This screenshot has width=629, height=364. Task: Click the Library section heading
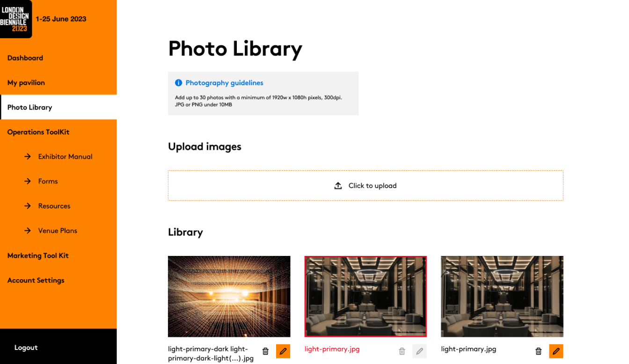tap(185, 232)
